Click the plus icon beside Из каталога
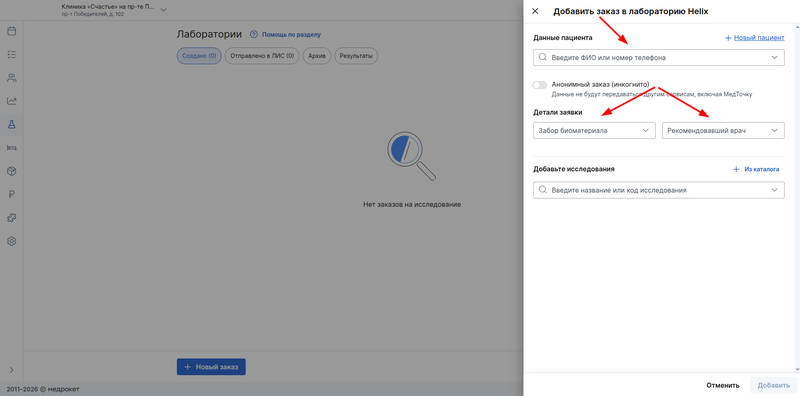The height and width of the screenshot is (396, 800). 736,169
